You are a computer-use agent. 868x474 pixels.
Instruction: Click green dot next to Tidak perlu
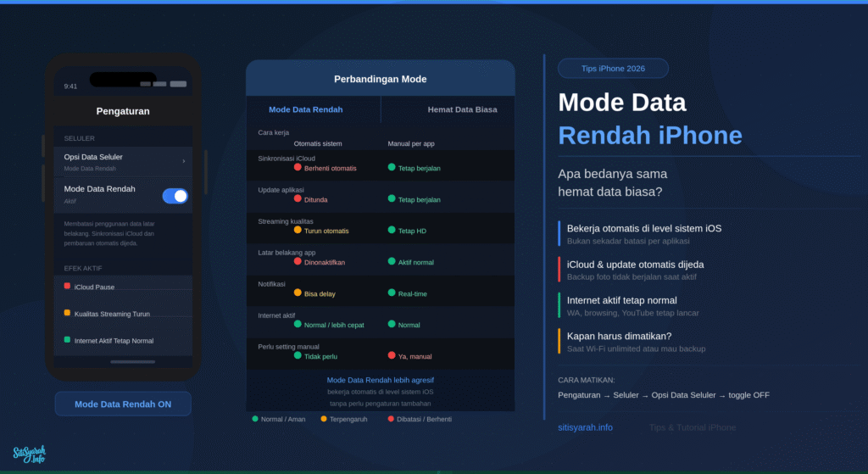coord(298,355)
